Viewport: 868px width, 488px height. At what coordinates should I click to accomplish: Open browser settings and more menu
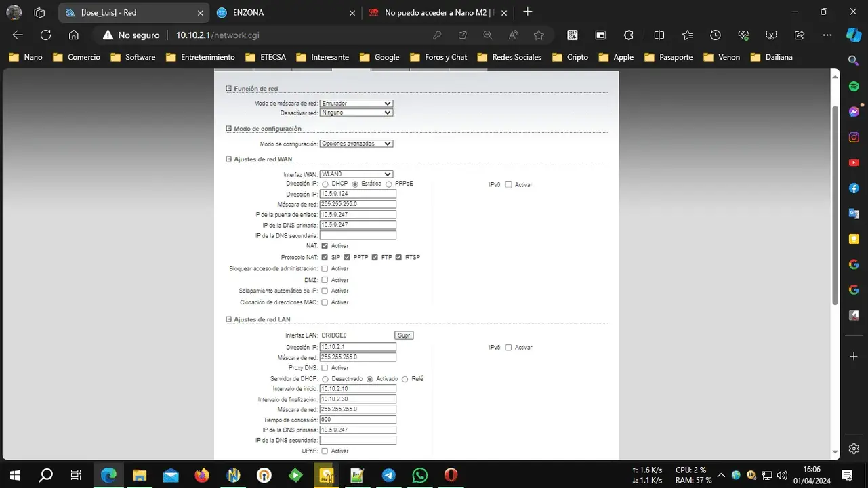click(x=827, y=35)
